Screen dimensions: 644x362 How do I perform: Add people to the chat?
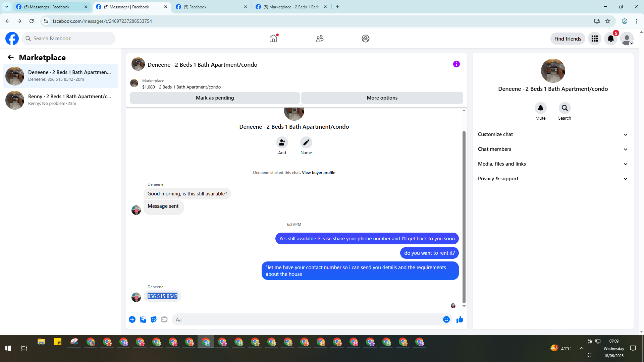pos(282,142)
